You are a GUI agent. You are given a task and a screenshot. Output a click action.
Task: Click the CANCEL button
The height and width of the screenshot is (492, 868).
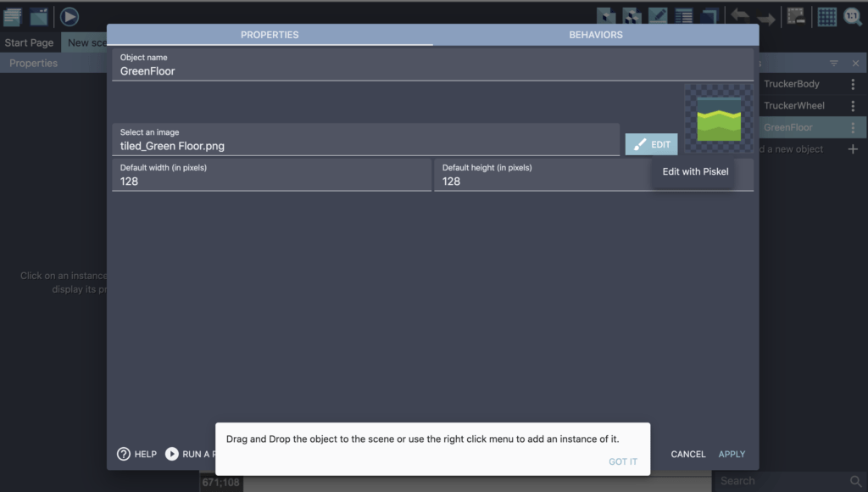[688, 455]
